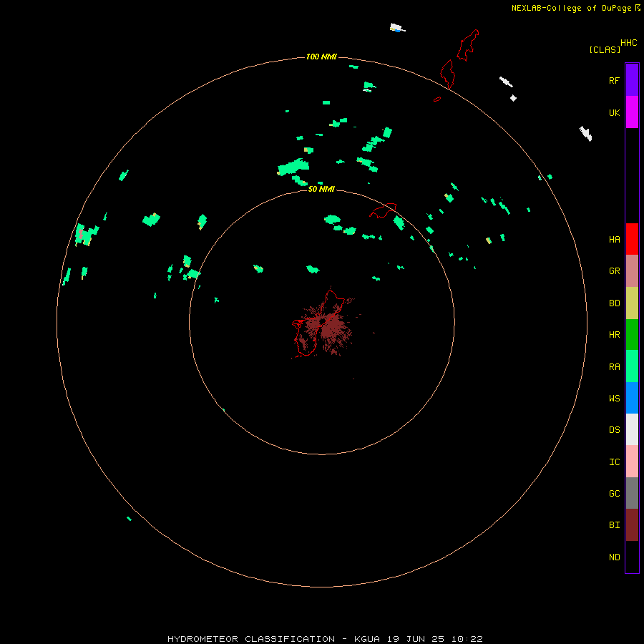Click the ND black legend swatch
This screenshot has width=644, height=644.
point(632,557)
